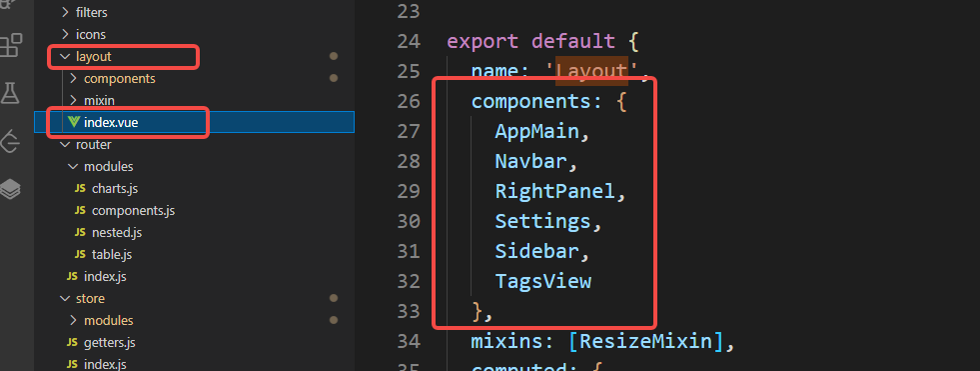Click the JS icon next to getters.js
This screenshot has height=371, width=980.
click(73, 343)
